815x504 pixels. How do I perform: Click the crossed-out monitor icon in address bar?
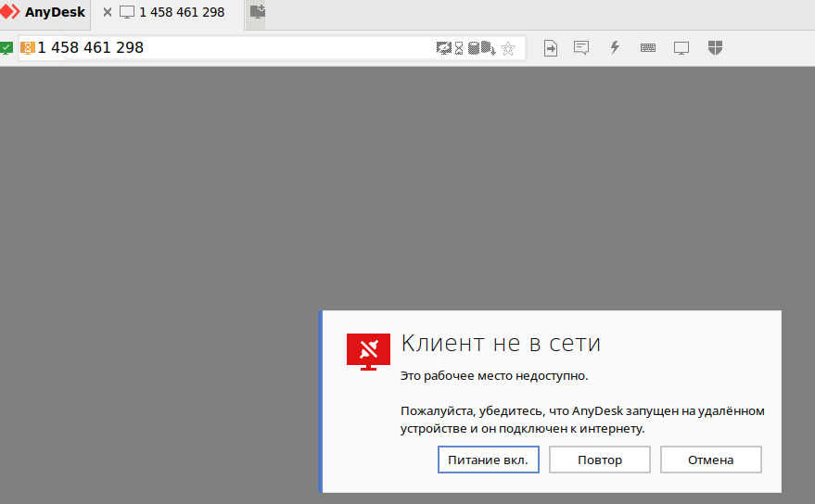443,48
